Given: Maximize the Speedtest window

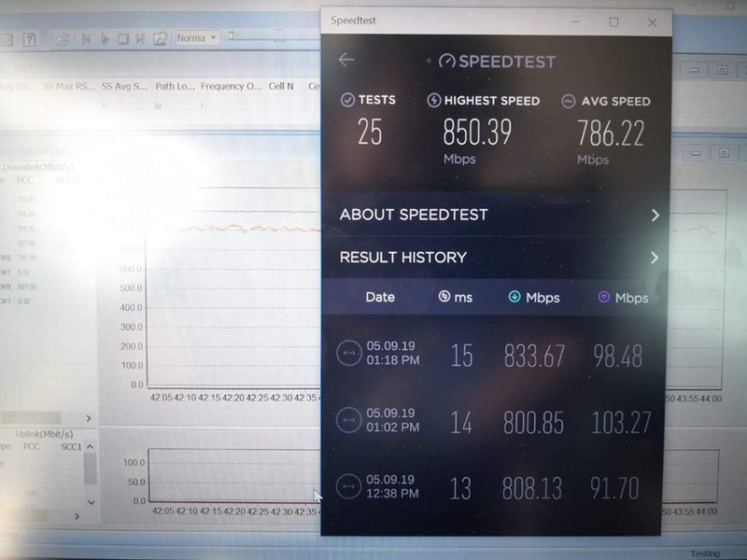Looking at the screenshot, I should pyautogui.click(x=613, y=22).
